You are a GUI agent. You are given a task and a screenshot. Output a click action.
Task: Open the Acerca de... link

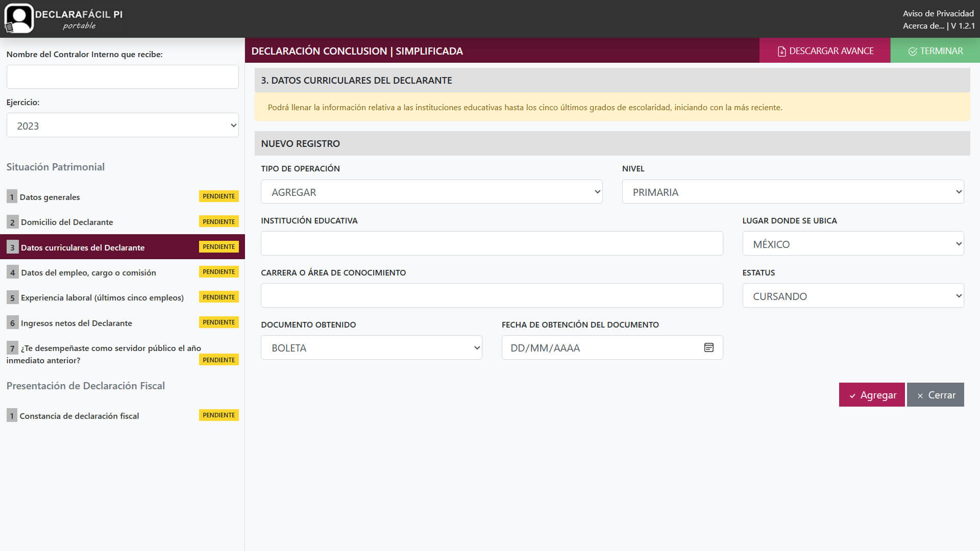(923, 26)
